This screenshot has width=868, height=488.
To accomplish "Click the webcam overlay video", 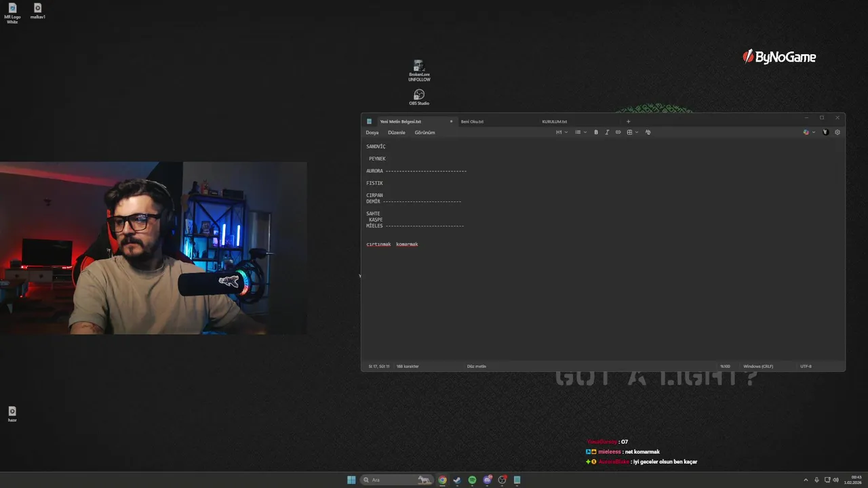I will click(153, 248).
